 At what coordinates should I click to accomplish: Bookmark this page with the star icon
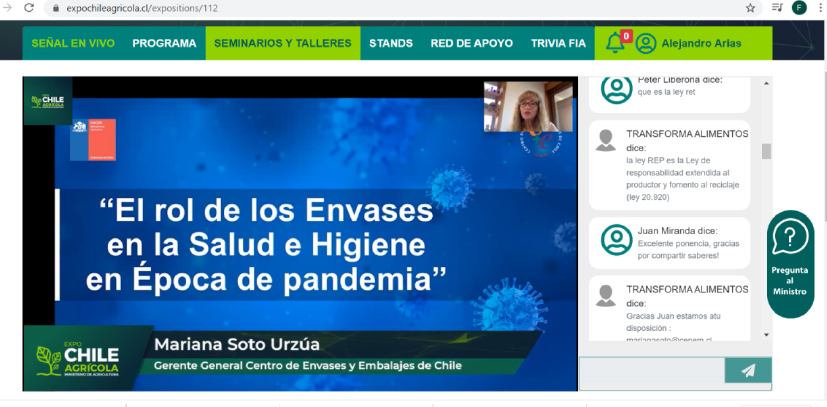click(750, 8)
